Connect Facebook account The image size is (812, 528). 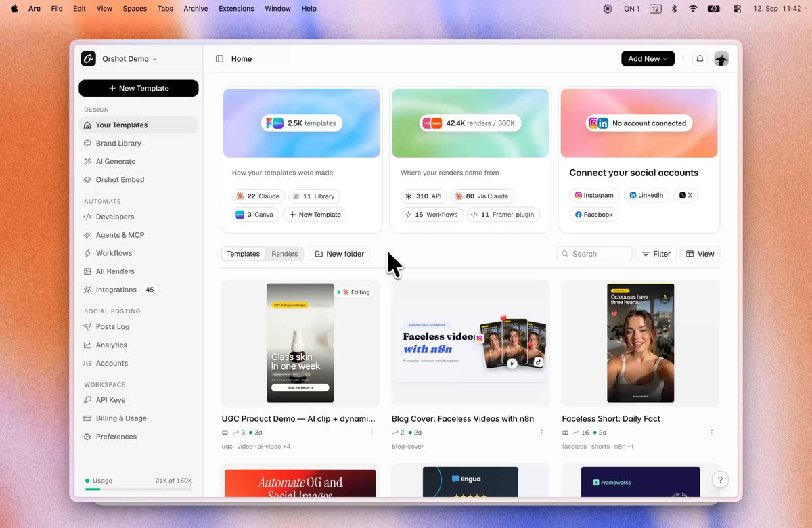coord(593,215)
